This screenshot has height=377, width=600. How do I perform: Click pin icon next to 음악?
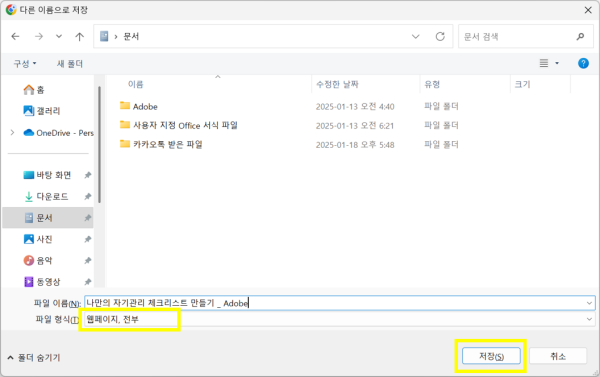88,261
